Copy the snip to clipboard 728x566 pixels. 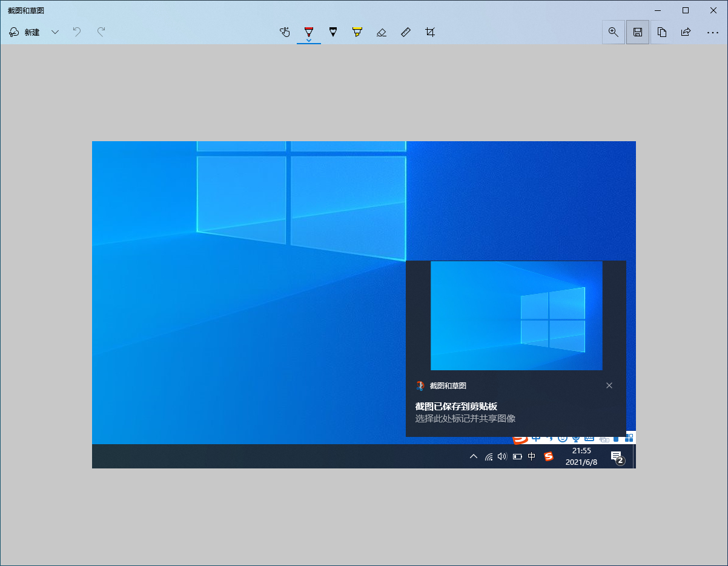click(x=661, y=32)
